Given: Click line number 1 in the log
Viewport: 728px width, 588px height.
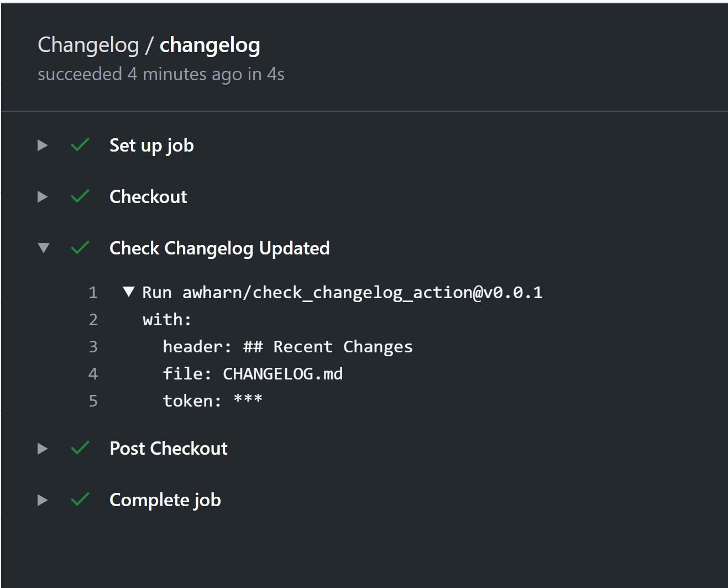Looking at the screenshot, I should (x=93, y=292).
